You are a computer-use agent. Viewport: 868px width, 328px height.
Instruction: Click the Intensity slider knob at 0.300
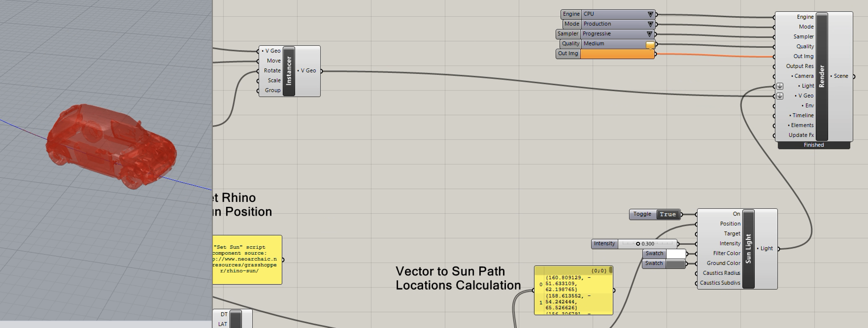point(638,244)
